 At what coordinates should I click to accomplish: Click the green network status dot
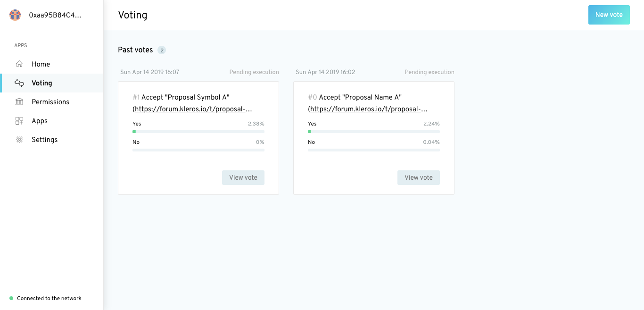click(11, 298)
